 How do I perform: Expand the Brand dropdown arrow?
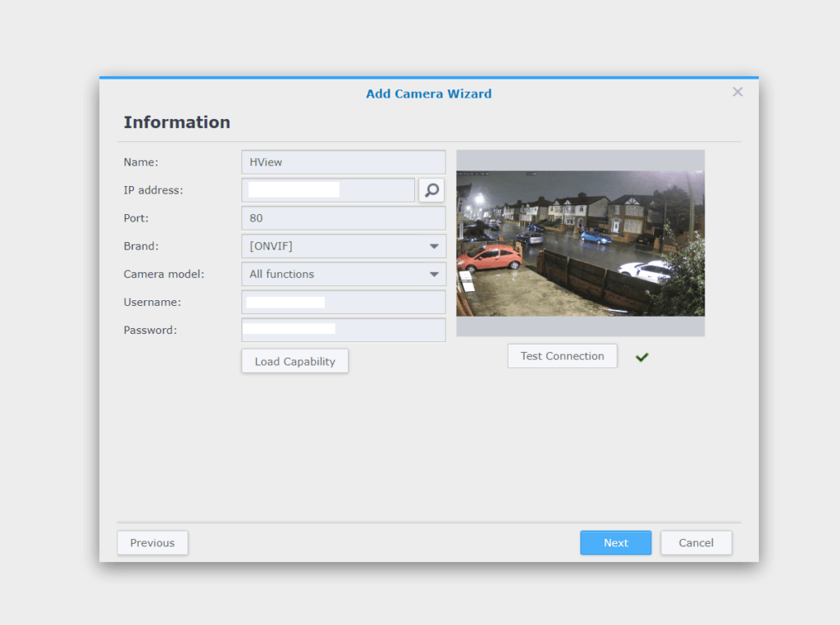(434, 246)
